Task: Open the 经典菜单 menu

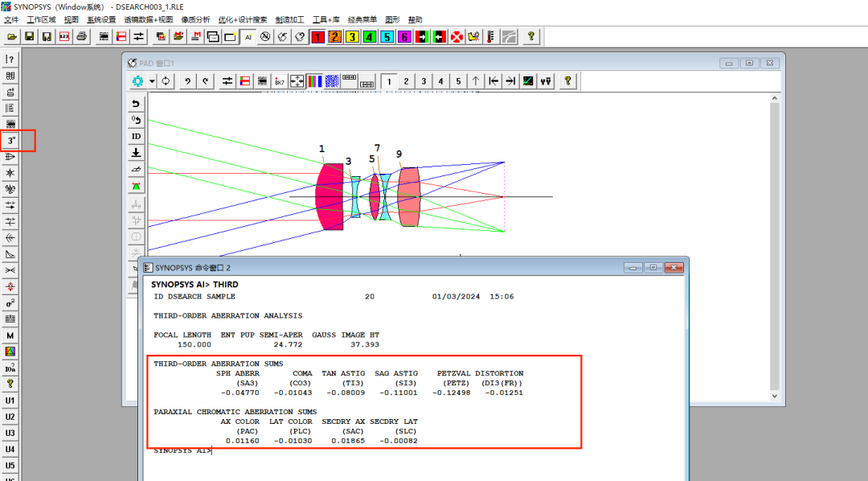Action: [362, 19]
